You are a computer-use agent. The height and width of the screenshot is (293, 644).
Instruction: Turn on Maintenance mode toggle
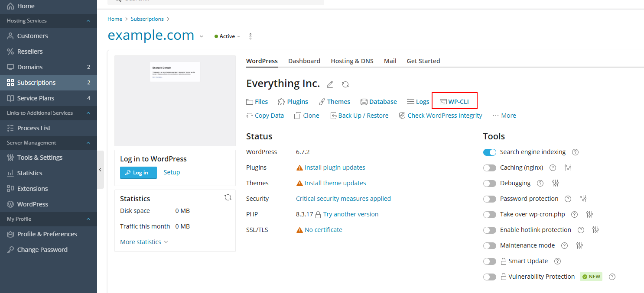490,246
